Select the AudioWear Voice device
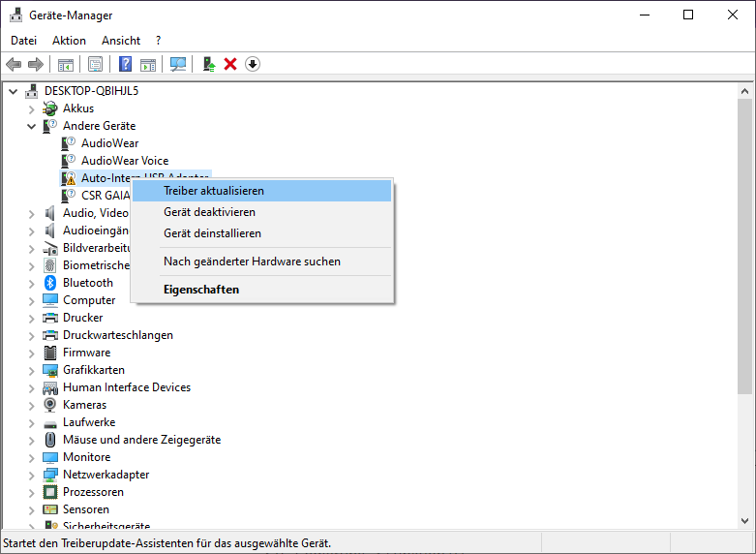The image size is (756, 554). pos(125,161)
